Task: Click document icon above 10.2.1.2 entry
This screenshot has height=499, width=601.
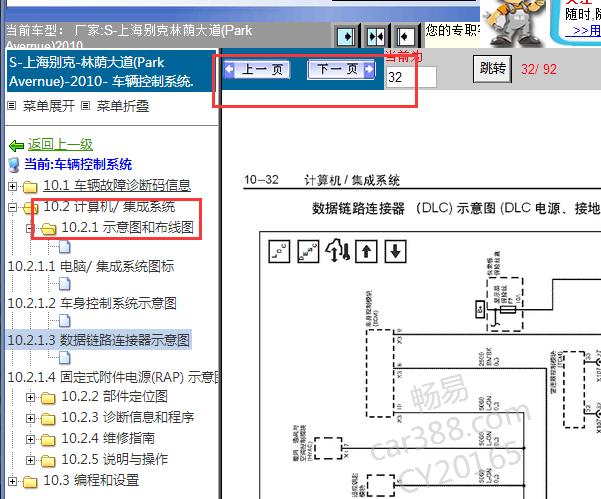Action: tap(64, 284)
